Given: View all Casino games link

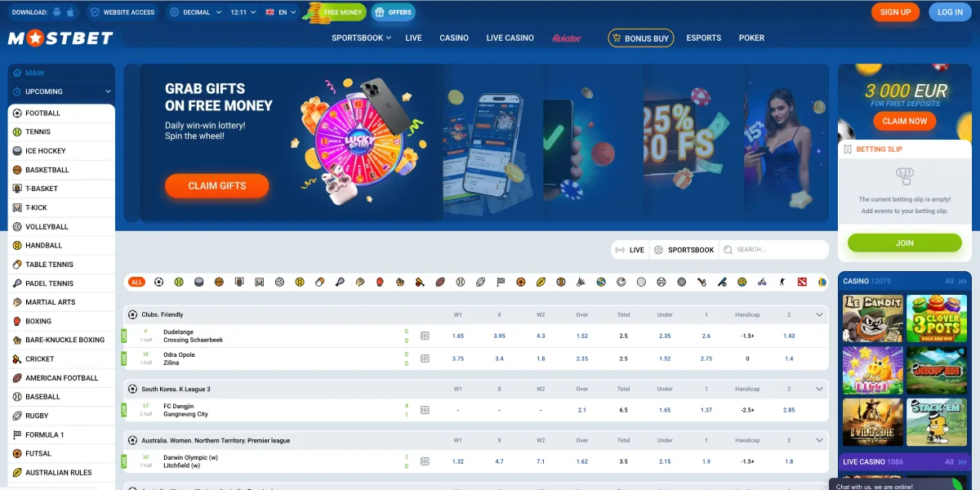Looking at the screenshot, I should [955, 281].
